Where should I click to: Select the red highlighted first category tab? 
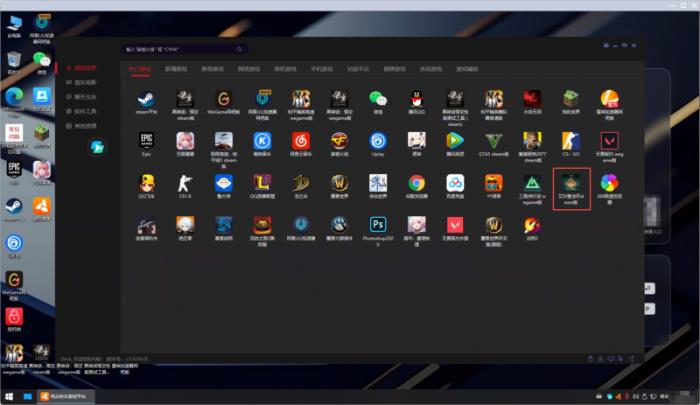click(140, 69)
